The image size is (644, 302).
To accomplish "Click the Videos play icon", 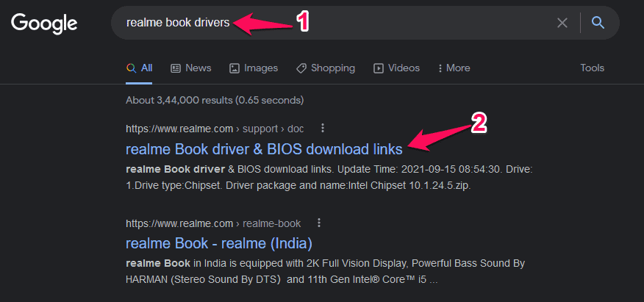I will (x=379, y=68).
